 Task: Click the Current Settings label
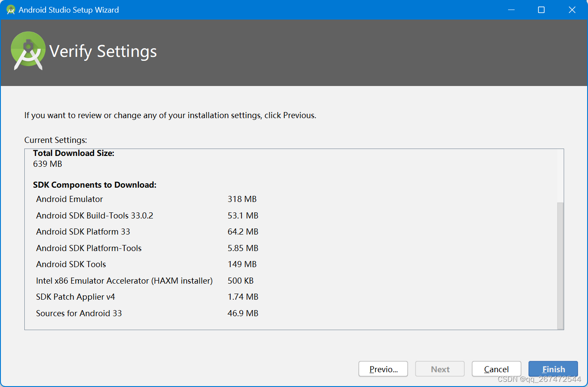click(56, 140)
